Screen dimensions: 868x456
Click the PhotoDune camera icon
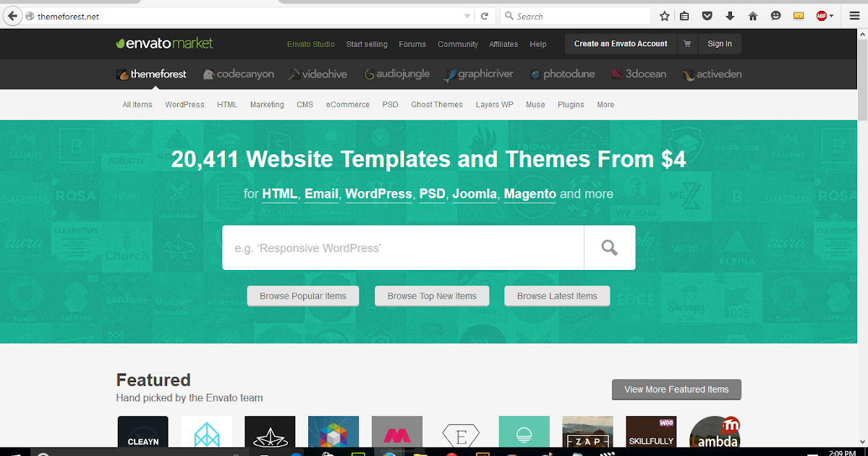536,74
